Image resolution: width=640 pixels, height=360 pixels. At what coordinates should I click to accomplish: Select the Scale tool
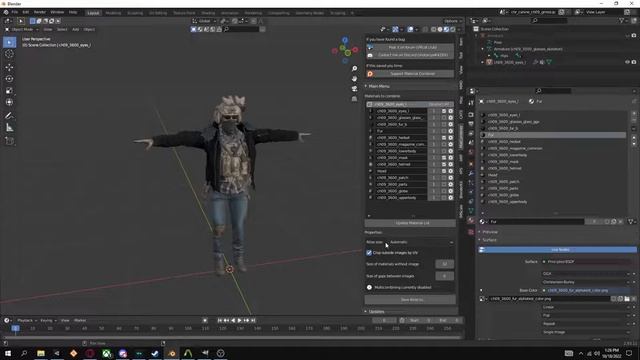9,91
